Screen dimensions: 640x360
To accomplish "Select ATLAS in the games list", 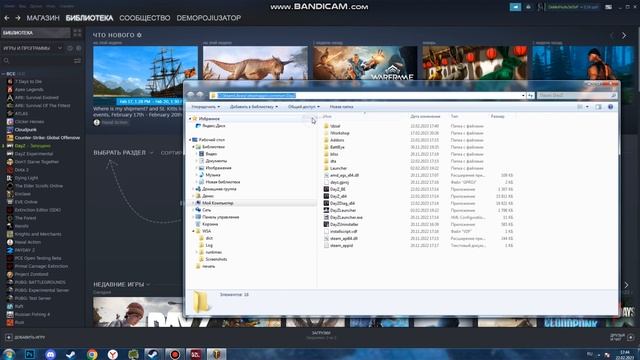I will [x=21, y=113].
